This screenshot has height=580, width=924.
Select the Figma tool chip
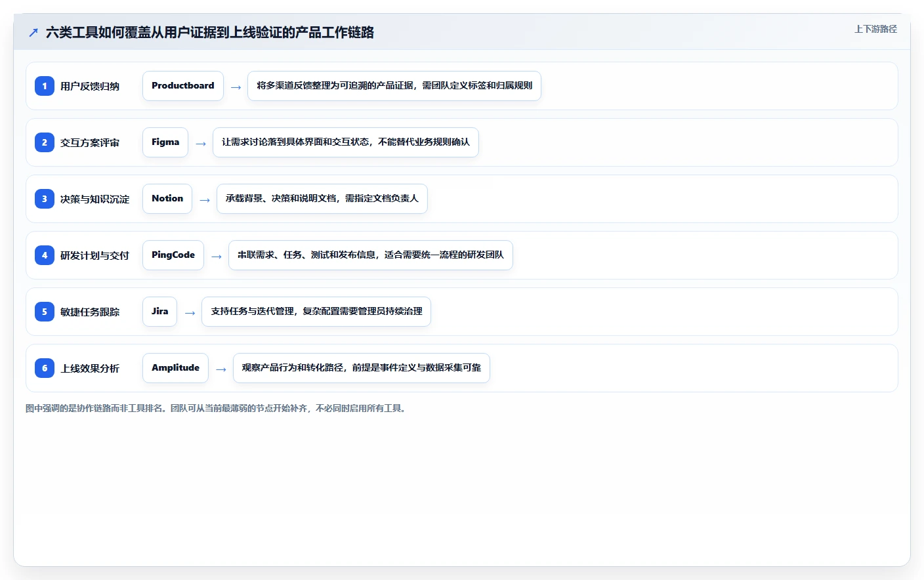point(165,142)
